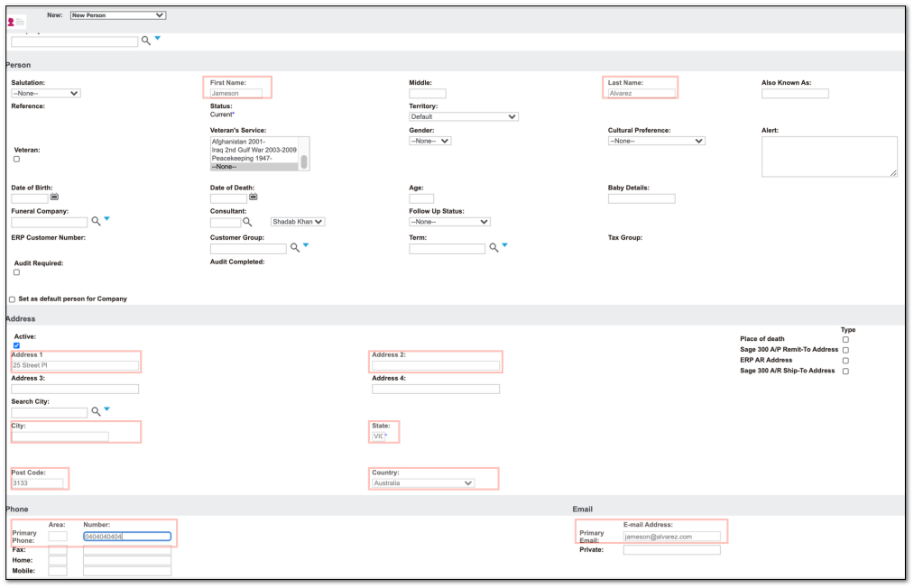Image resolution: width=914 pixels, height=588 pixels.
Task: Open the Country Australia dropdown
Action: point(422,483)
